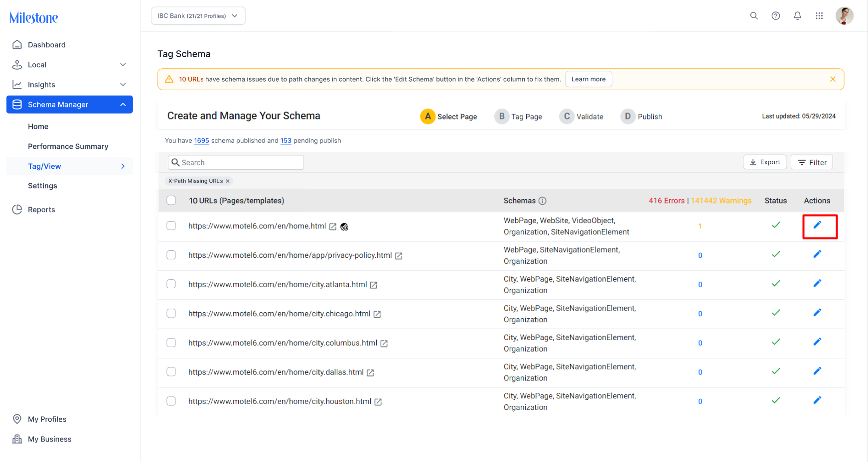Open Performance Summary page
This screenshot has height=462, width=868.
(x=68, y=146)
